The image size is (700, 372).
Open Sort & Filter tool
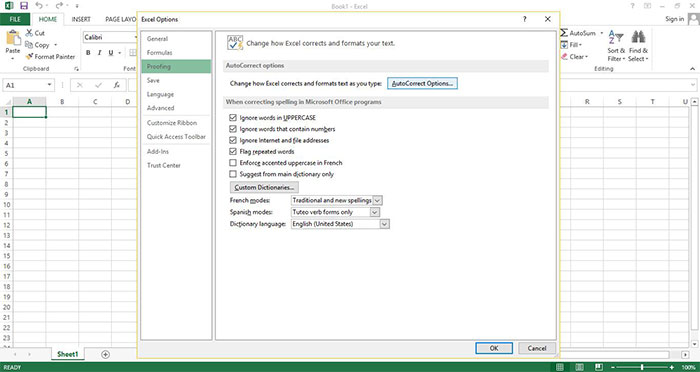pyautogui.click(x=616, y=46)
